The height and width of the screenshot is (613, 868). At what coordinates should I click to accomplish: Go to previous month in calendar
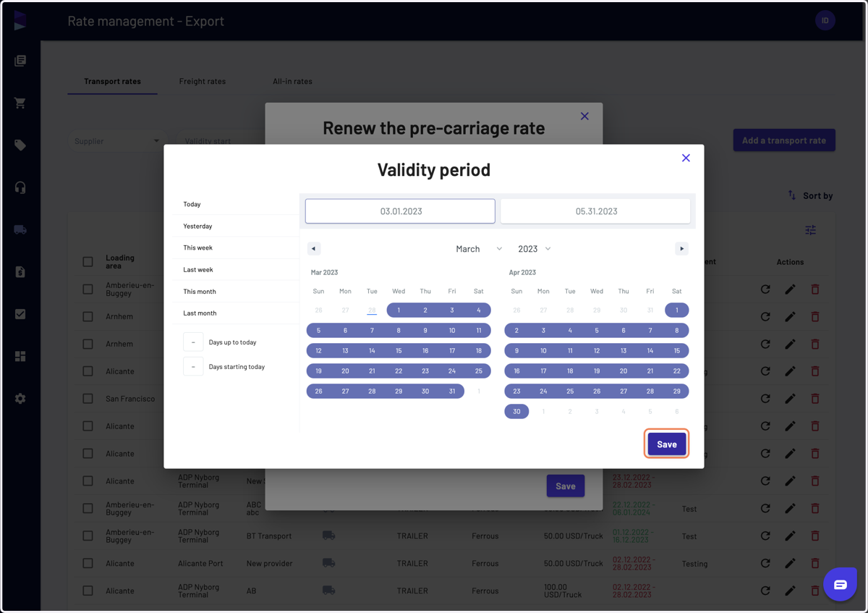(x=313, y=248)
